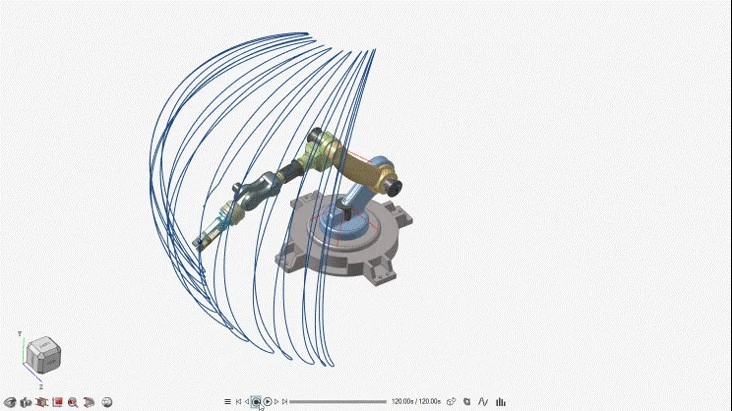Skip to the last animation frame
732x411 pixels.
(286, 402)
